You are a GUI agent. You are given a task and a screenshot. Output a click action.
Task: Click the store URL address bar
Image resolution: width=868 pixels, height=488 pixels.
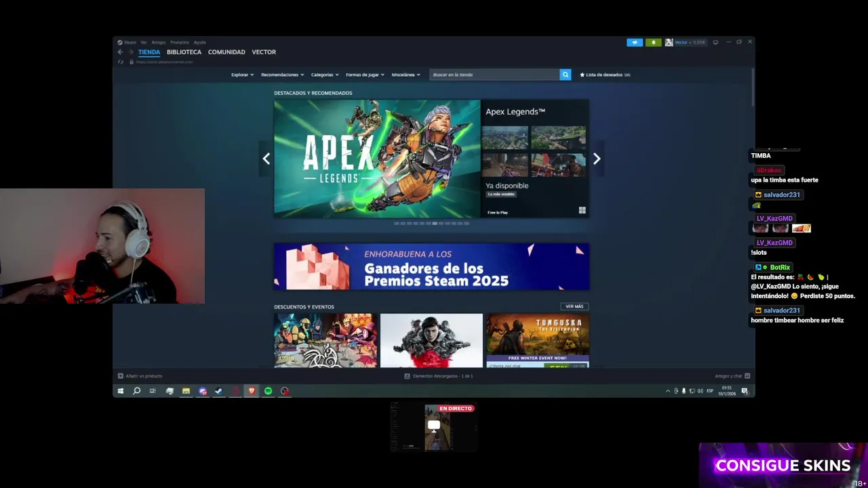coord(164,62)
